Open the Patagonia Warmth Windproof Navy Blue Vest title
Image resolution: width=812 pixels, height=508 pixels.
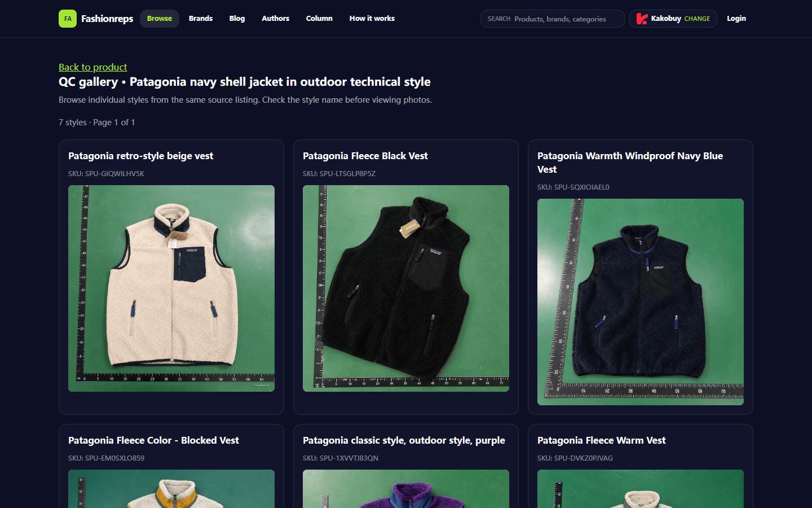(x=630, y=163)
